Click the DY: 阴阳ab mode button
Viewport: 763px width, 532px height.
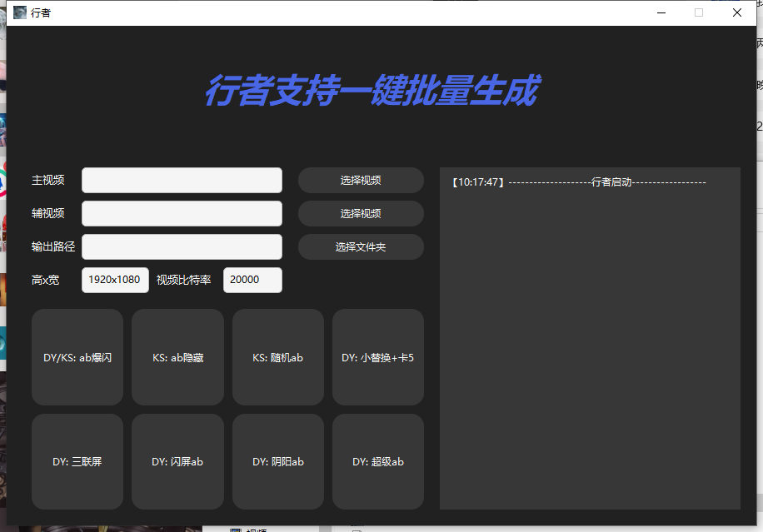[277, 461]
